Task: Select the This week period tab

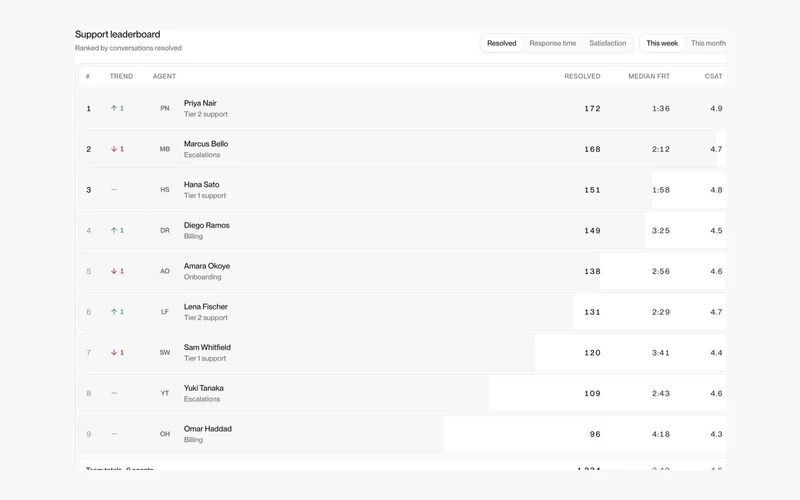Action: pyautogui.click(x=662, y=43)
